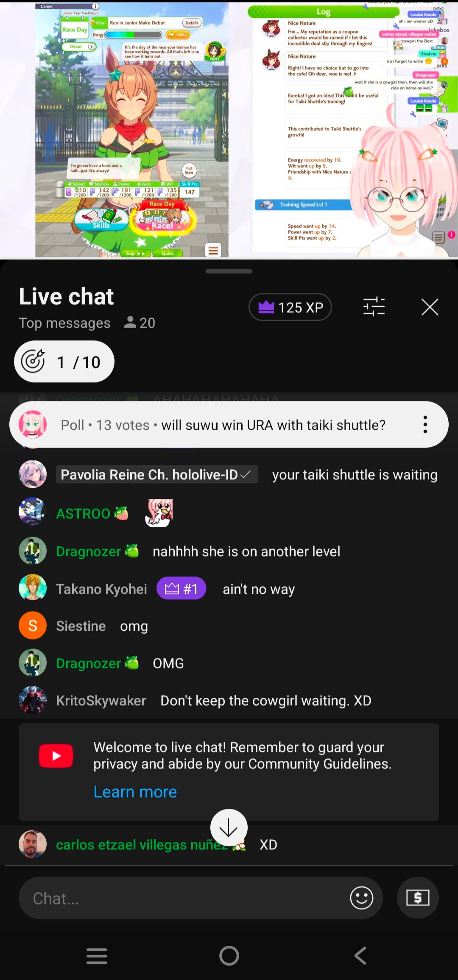
Task: Click Learn more link
Action: pyautogui.click(x=135, y=792)
